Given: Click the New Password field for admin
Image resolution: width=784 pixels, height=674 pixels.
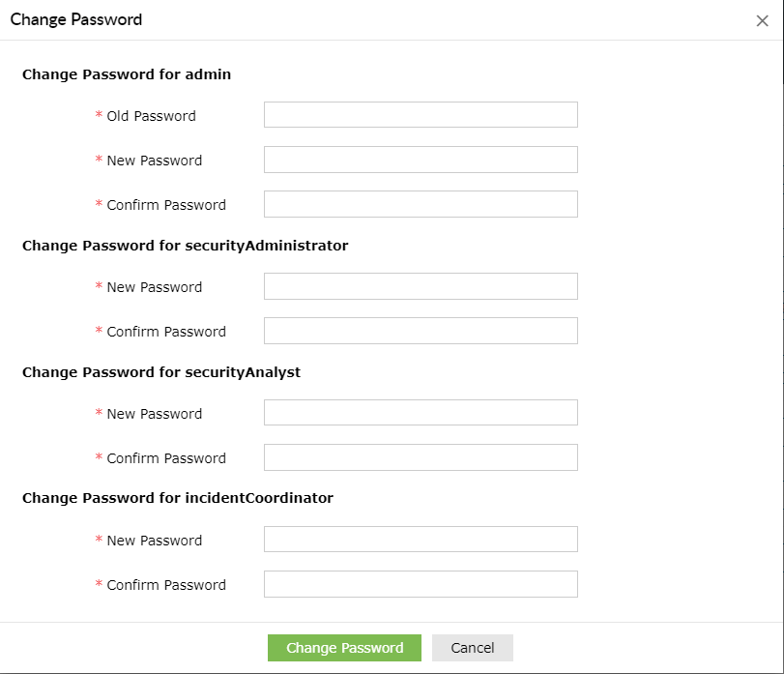Looking at the screenshot, I should 420,159.
